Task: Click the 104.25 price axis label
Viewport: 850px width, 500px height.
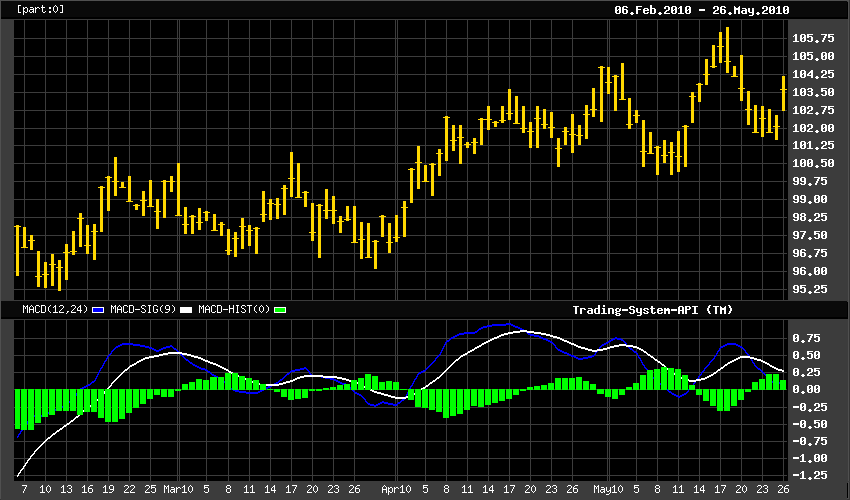Action: coord(813,74)
